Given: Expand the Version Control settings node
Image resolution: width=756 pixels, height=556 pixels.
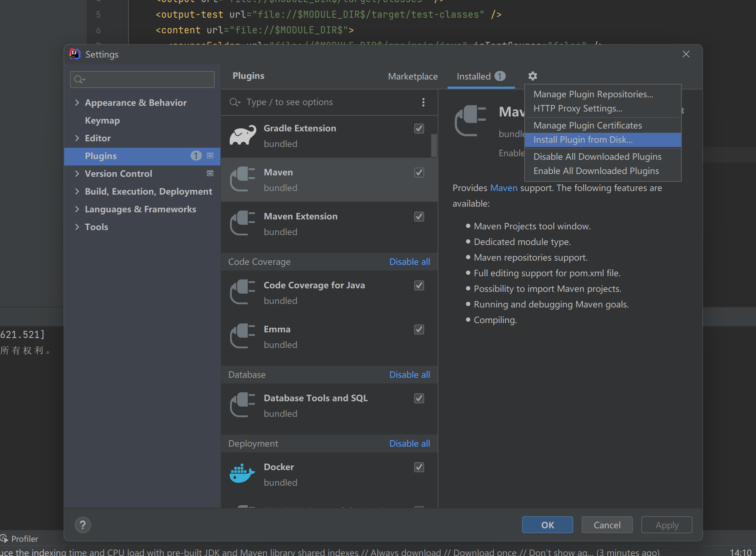Looking at the screenshot, I should 77,174.
